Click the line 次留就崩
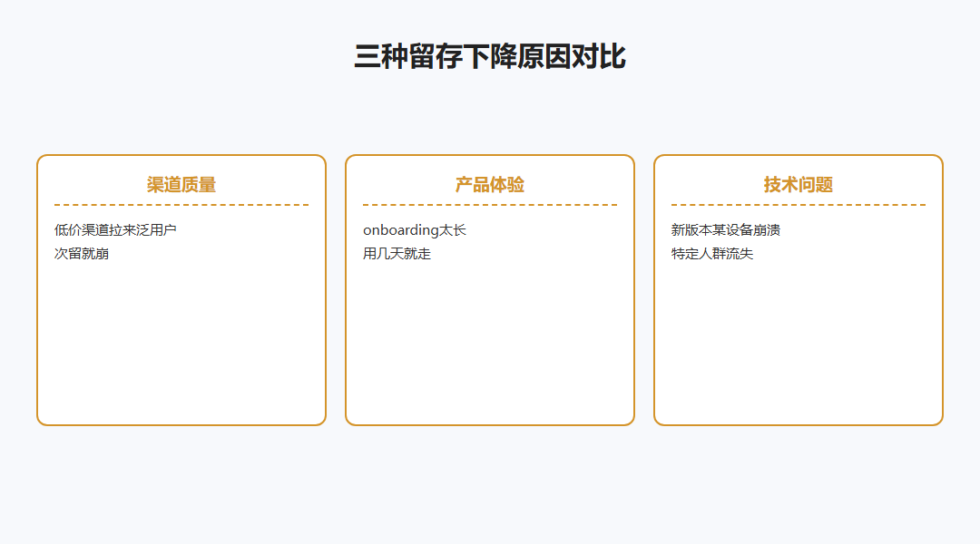This screenshot has height=544, width=980. point(82,254)
